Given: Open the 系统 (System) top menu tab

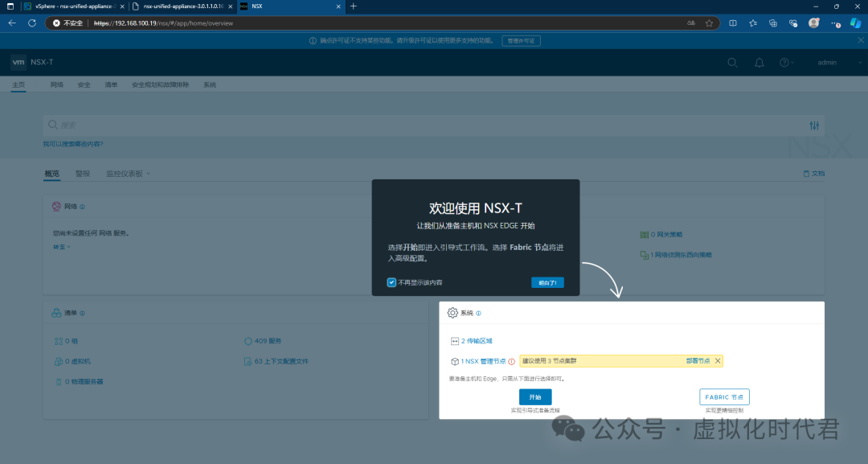Looking at the screenshot, I should [210, 84].
